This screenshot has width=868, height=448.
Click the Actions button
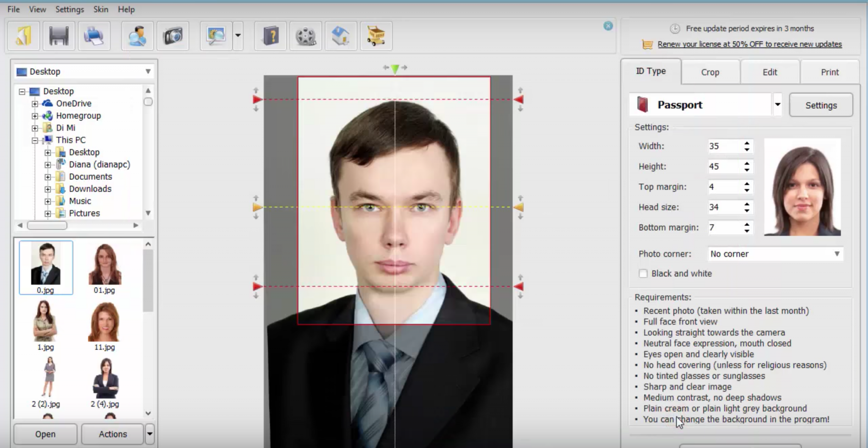113,434
